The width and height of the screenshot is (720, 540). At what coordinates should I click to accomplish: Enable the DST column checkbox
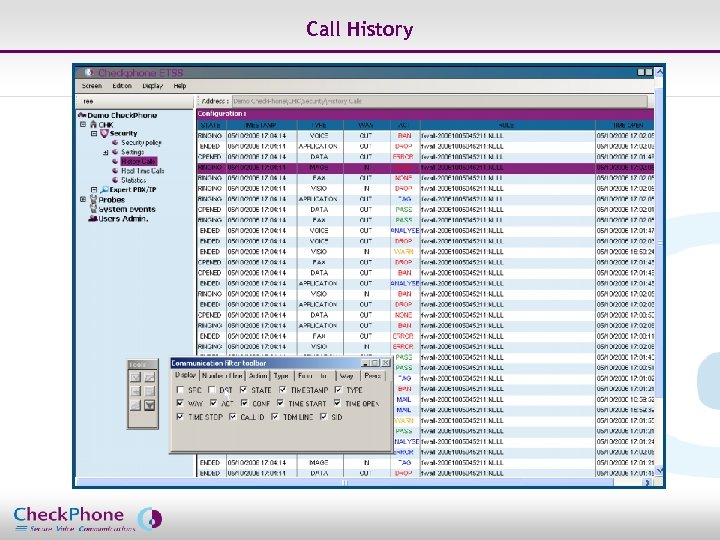point(211,390)
